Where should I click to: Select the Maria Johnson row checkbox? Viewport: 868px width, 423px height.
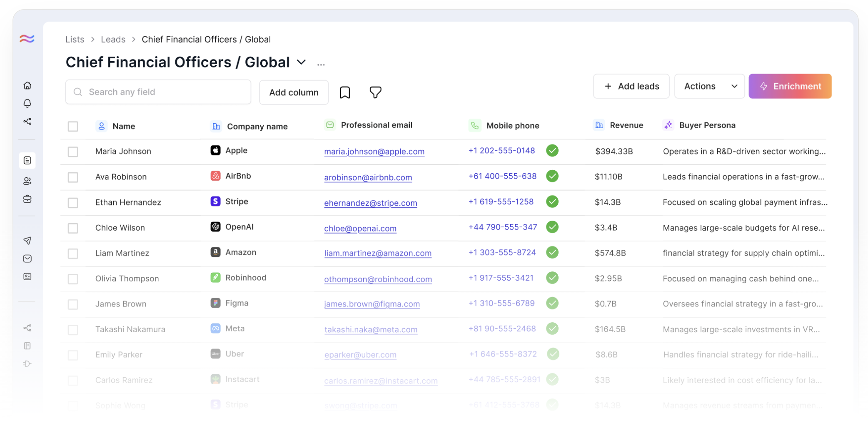click(73, 152)
